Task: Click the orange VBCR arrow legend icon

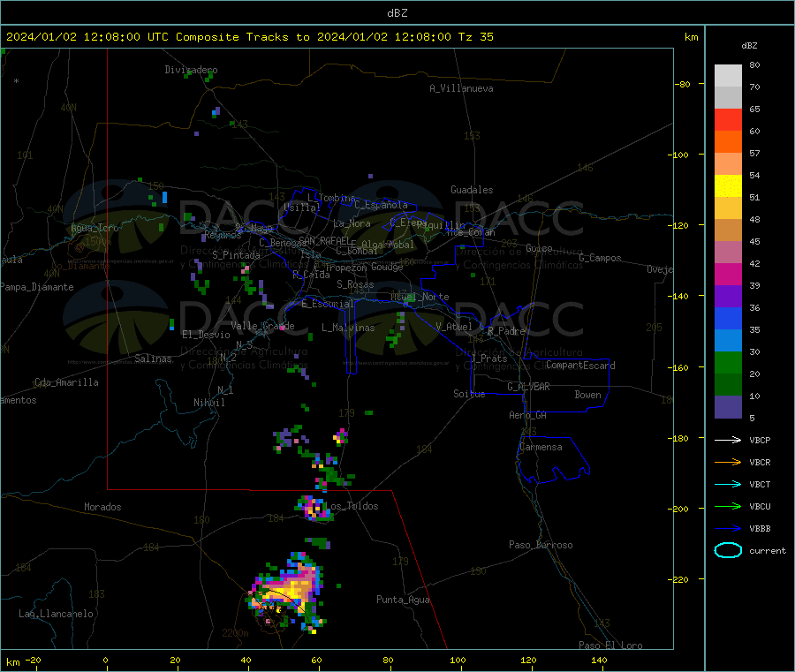Action: point(728,462)
